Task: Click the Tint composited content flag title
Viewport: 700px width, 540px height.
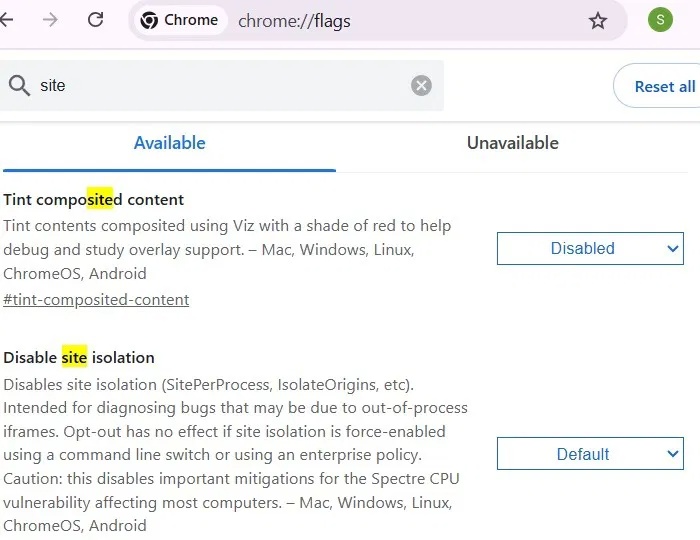Action: [93, 199]
